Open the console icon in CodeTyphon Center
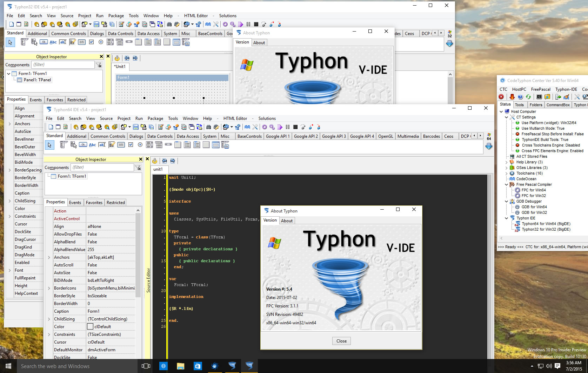This screenshot has width=588, height=373. pos(539,97)
